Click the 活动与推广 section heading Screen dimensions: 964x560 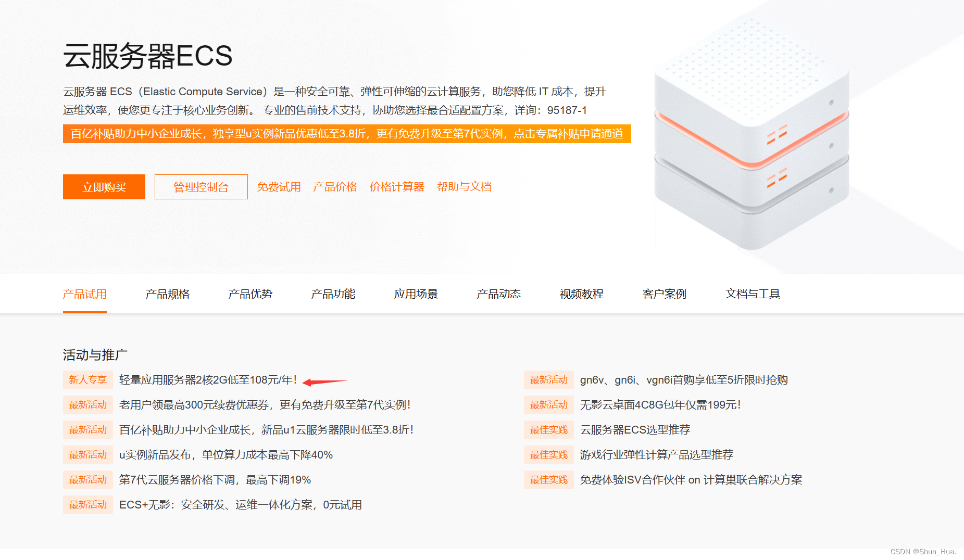pyautogui.click(x=95, y=355)
